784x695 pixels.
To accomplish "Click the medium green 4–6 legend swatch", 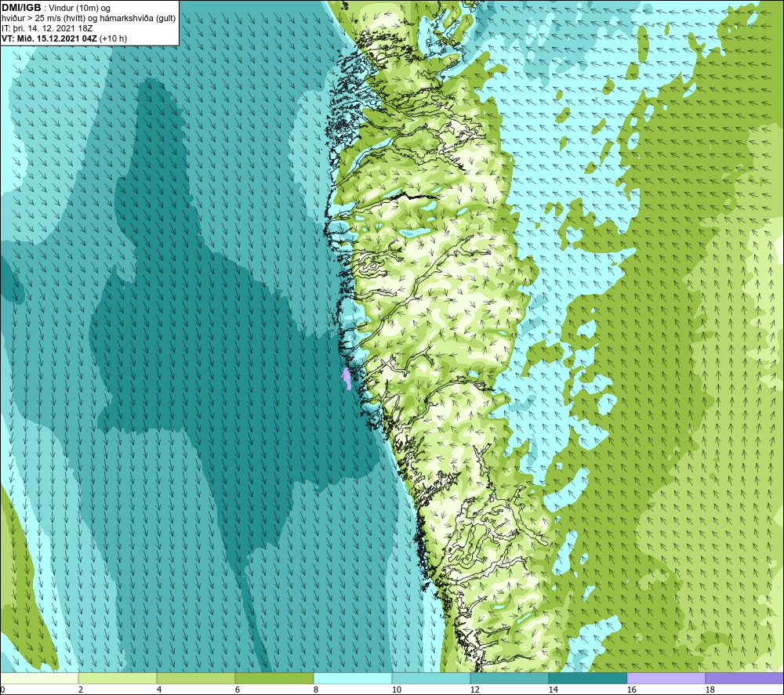I will [x=196, y=678].
